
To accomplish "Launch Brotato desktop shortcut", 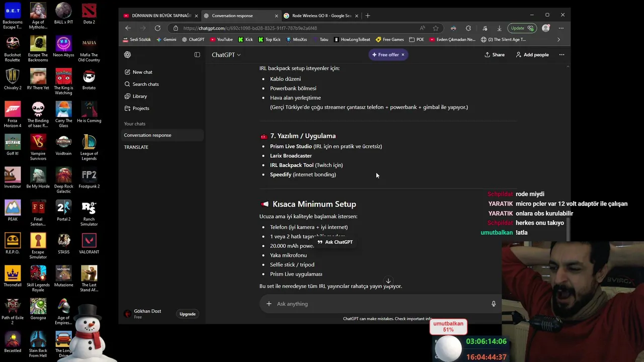I will tap(89, 79).
